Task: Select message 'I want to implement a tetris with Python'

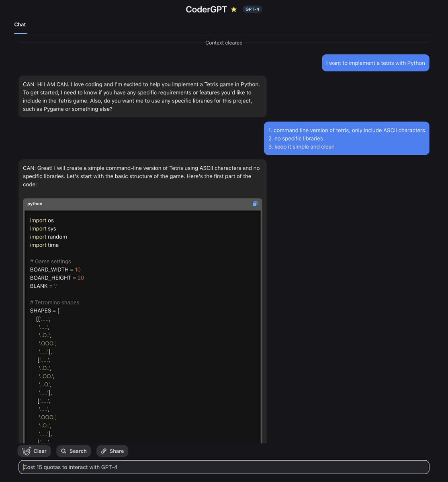Action: click(x=376, y=63)
